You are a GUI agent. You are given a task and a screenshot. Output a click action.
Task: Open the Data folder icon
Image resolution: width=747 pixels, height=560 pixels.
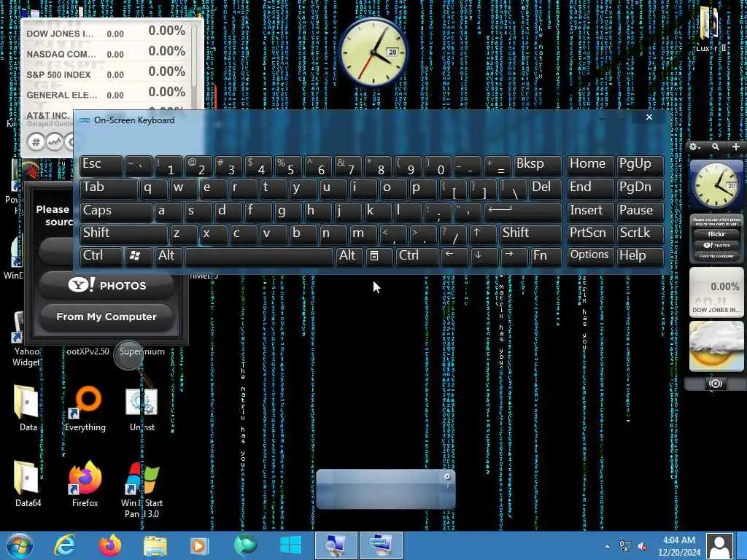click(x=27, y=408)
